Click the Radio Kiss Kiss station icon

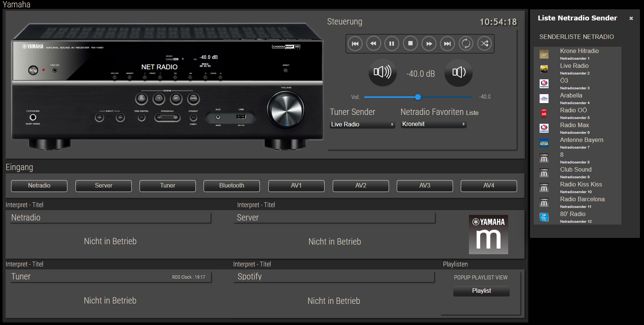(x=544, y=188)
